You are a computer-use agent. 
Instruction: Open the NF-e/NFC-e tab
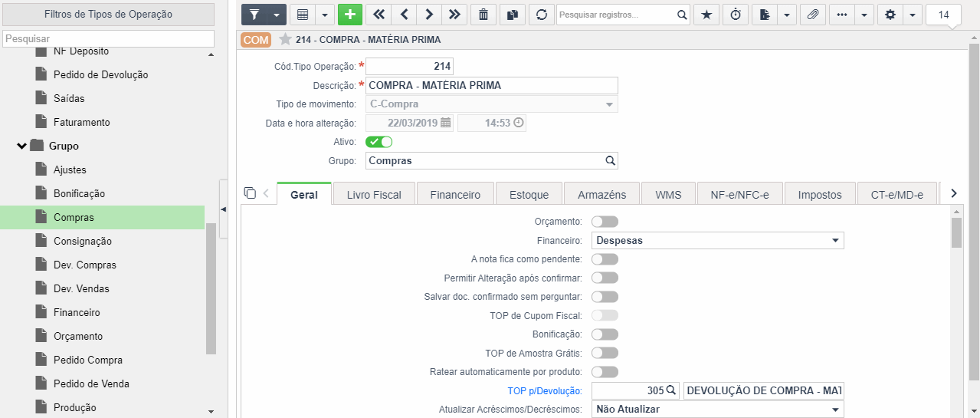(739, 195)
